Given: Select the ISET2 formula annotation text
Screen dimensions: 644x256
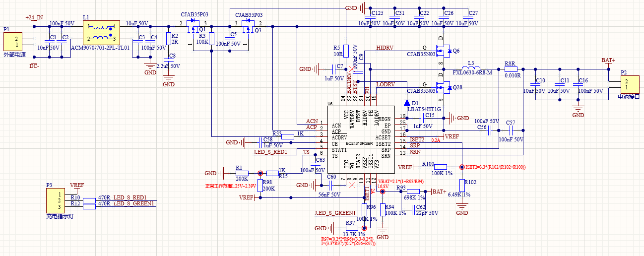Looking at the screenshot, I should [495, 167].
